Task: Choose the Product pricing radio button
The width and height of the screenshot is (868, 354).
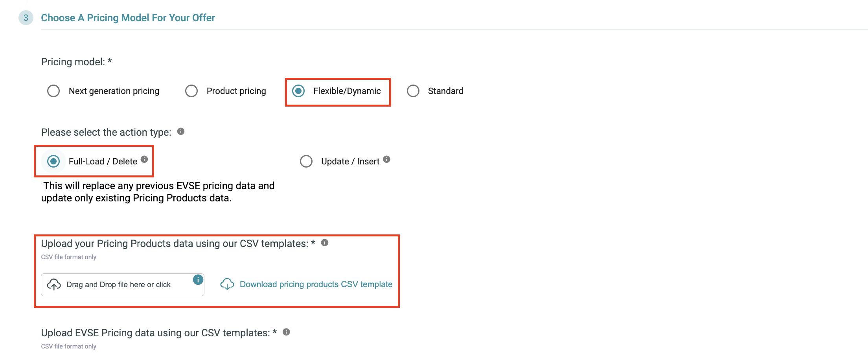Action: tap(191, 91)
